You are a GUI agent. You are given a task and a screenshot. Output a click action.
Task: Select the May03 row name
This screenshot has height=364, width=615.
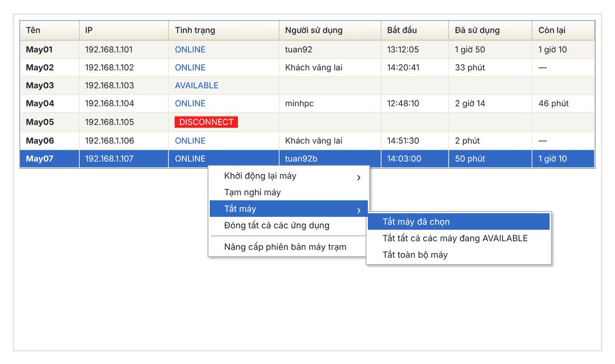pos(40,86)
